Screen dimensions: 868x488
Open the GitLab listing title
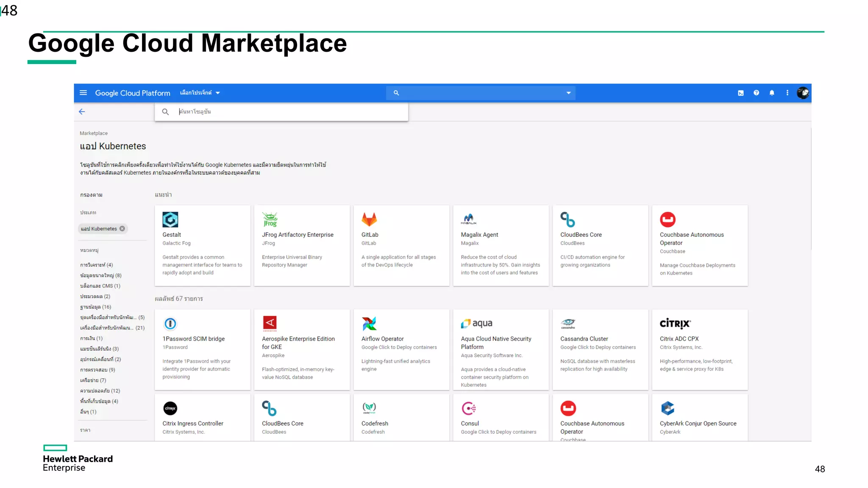coord(370,235)
